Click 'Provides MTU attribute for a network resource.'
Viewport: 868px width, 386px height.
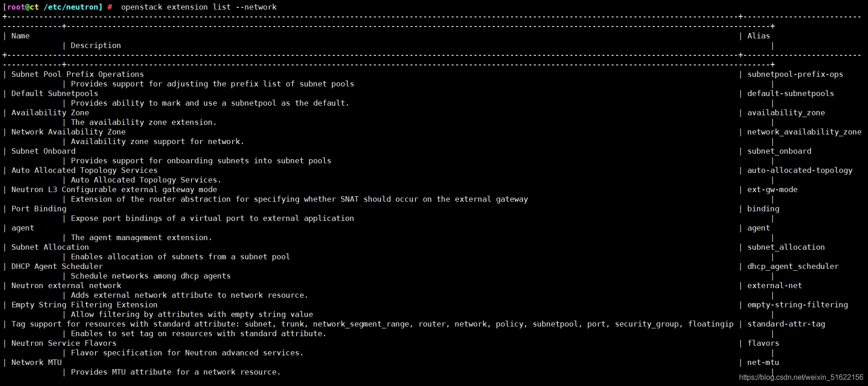pyautogui.click(x=176, y=372)
